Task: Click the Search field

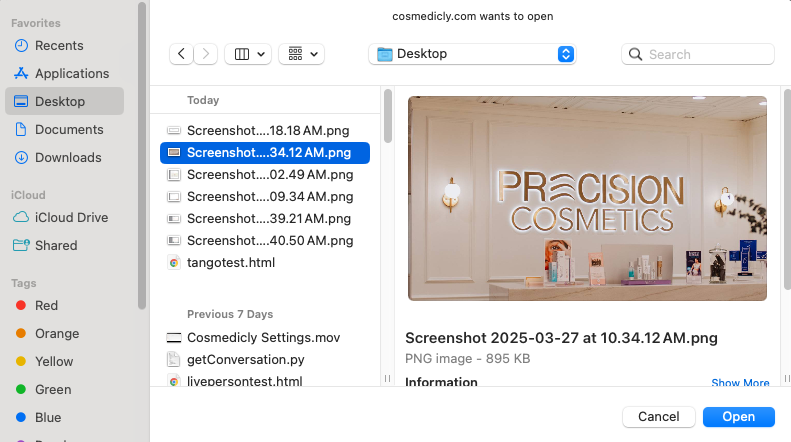Action: pyautogui.click(x=698, y=54)
